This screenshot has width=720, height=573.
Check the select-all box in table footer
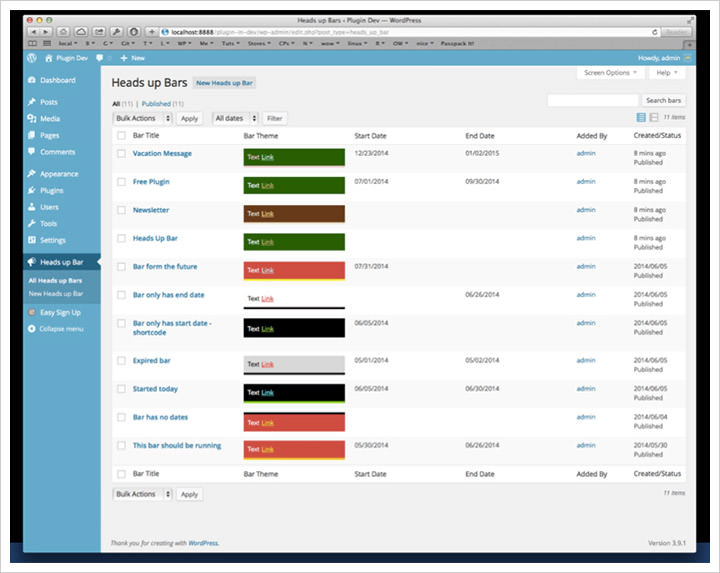121,474
